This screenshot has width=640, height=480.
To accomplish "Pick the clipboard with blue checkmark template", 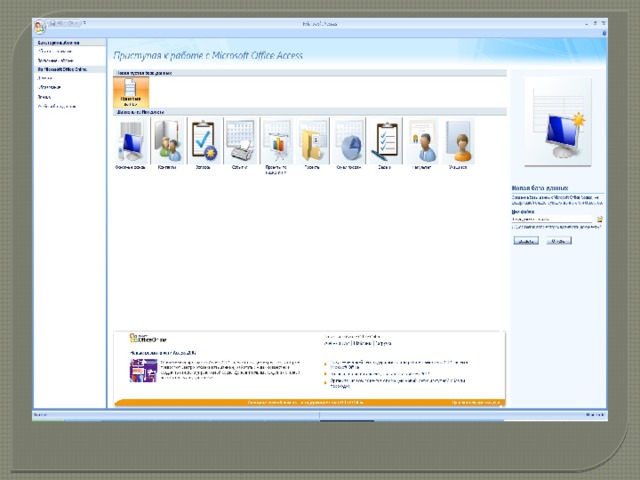I will (x=203, y=144).
